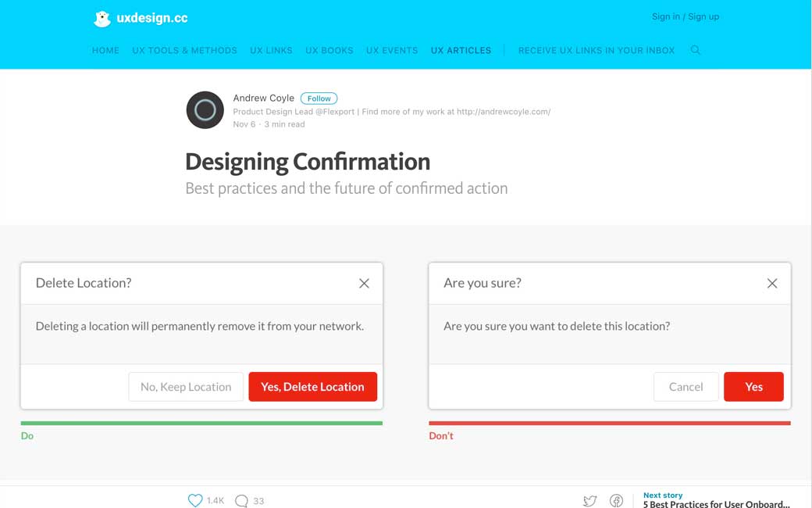
Task: Click the heart like icon
Action: (195, 500)
